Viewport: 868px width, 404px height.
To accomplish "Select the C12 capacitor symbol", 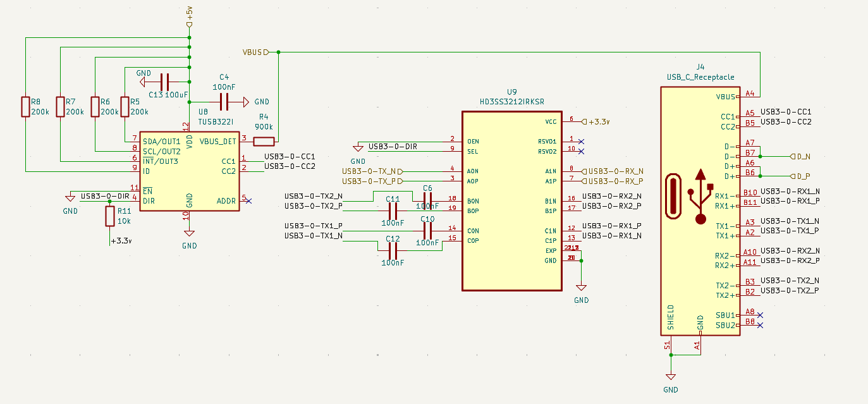I will tap(393, 251).
